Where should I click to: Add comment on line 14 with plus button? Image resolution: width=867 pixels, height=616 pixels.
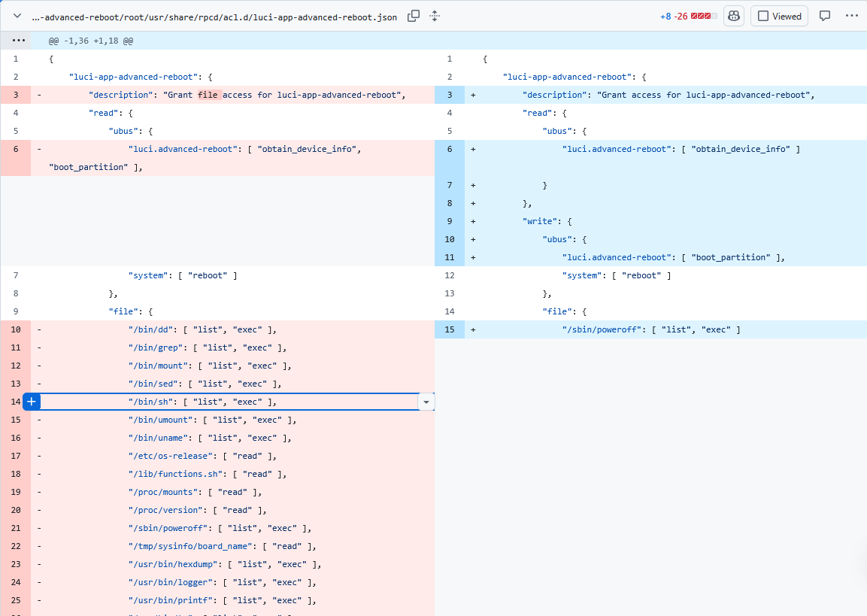click(32, 402)
